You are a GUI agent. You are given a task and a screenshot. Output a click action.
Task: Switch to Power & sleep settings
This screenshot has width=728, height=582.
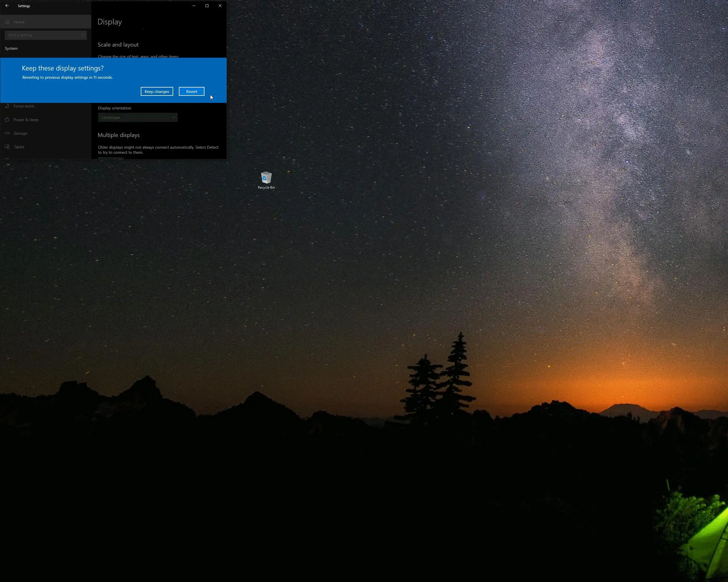click(26, 120)
